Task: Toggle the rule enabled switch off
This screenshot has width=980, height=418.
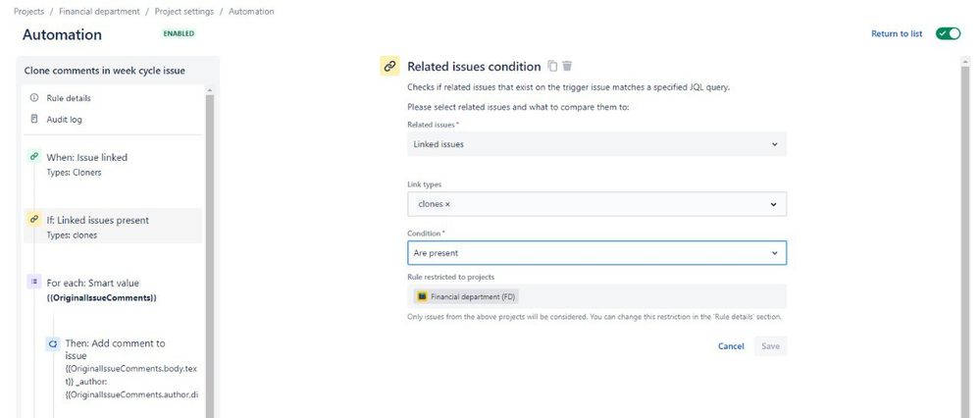Action: coord(949,33)
